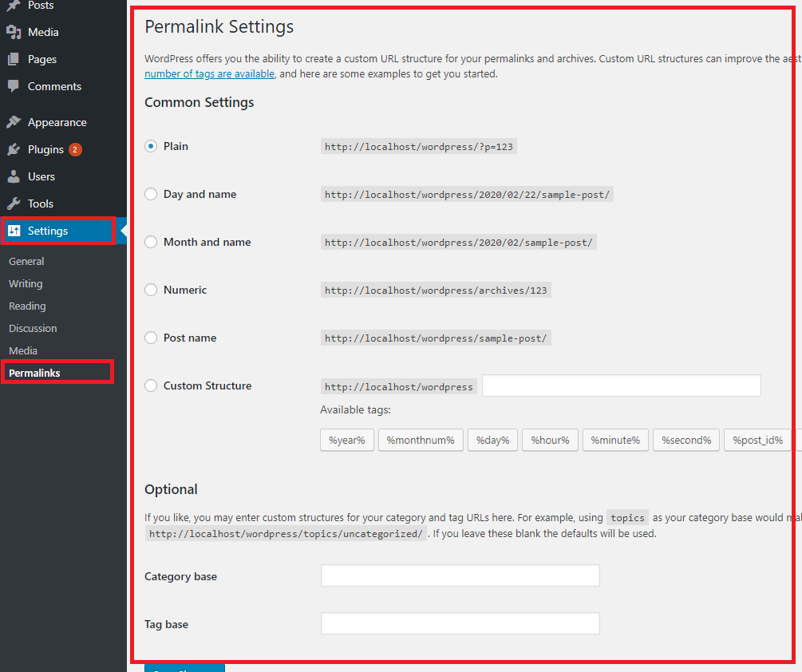Click the Settings sliders icon

[x=14, y=231]
